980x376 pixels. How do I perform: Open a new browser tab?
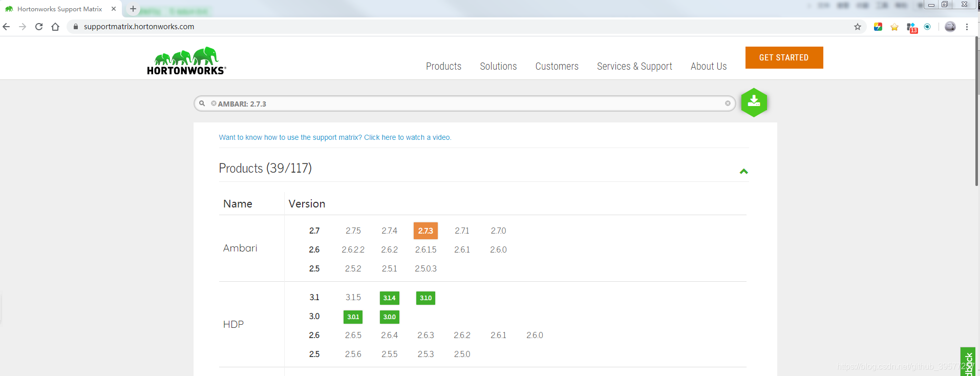click(133, 9)
